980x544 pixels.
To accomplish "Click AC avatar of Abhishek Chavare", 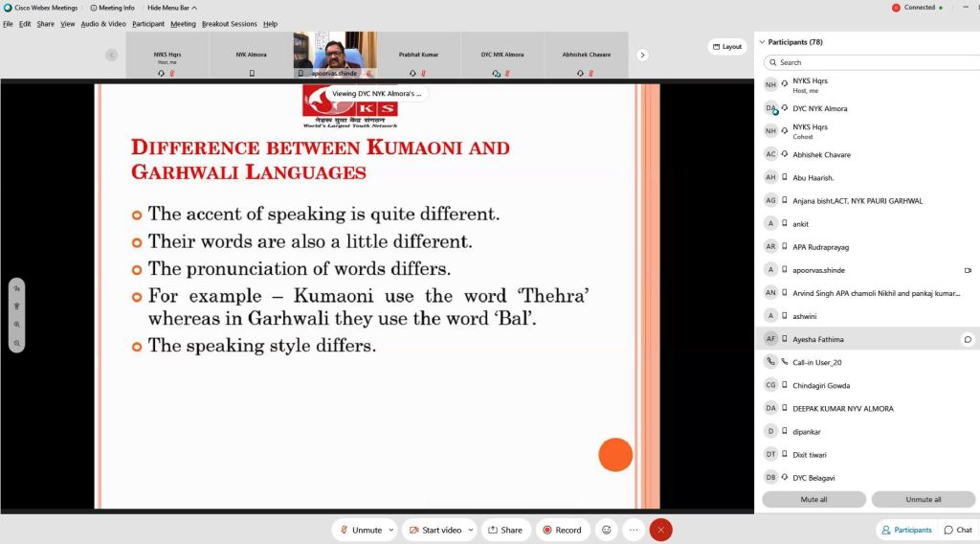I will 770,154.
